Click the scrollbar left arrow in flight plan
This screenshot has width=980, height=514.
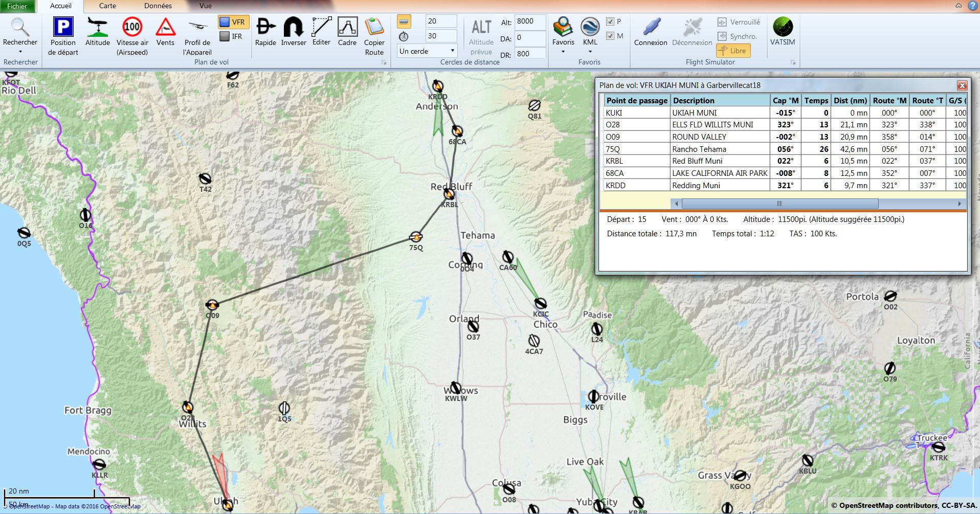point(676,204)
